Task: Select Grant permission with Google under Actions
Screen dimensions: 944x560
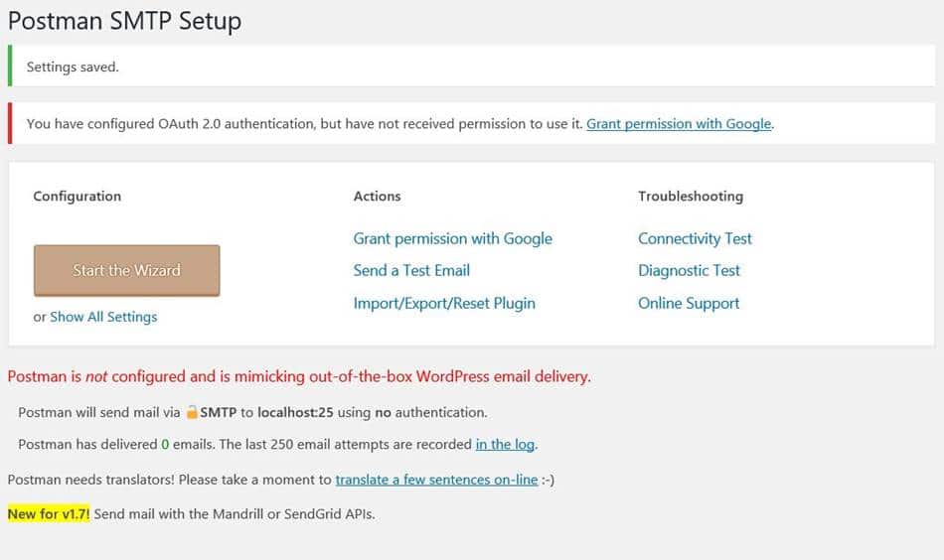Action: click(452, 238)
